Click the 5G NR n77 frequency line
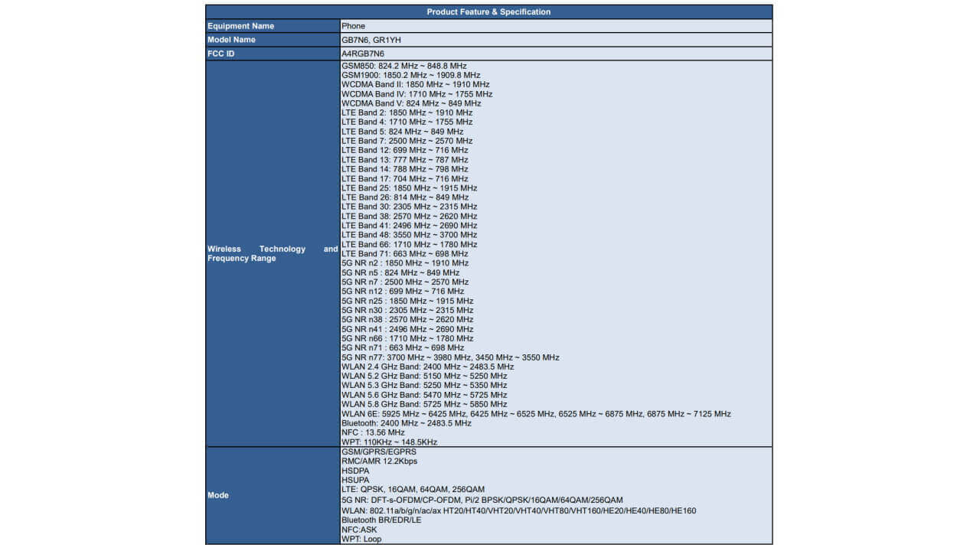Viewport: 980px width, 551px height. pyautogui.click(x=450, y=357)
